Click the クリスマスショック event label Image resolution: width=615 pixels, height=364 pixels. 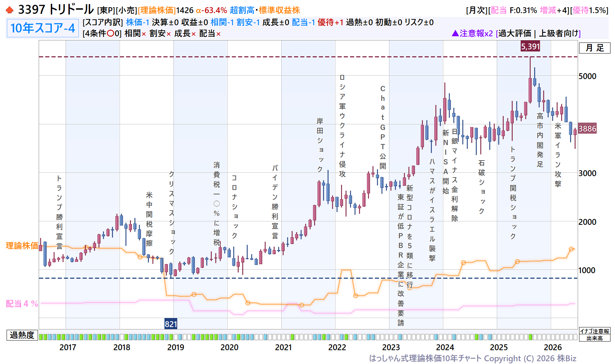(x=172, y=212)
